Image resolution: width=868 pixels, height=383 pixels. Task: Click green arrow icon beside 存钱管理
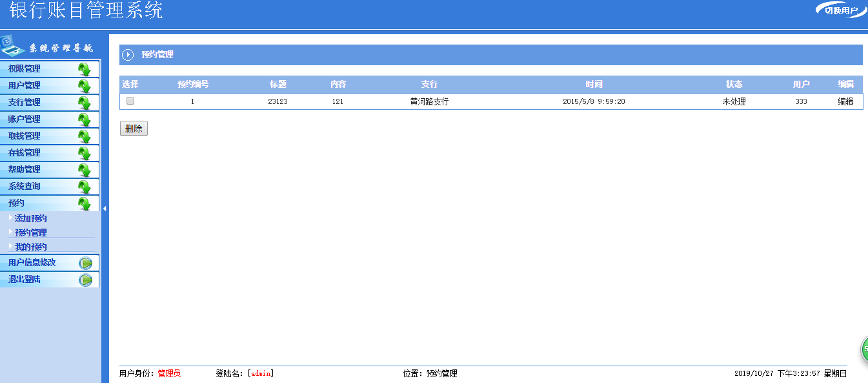84,154
